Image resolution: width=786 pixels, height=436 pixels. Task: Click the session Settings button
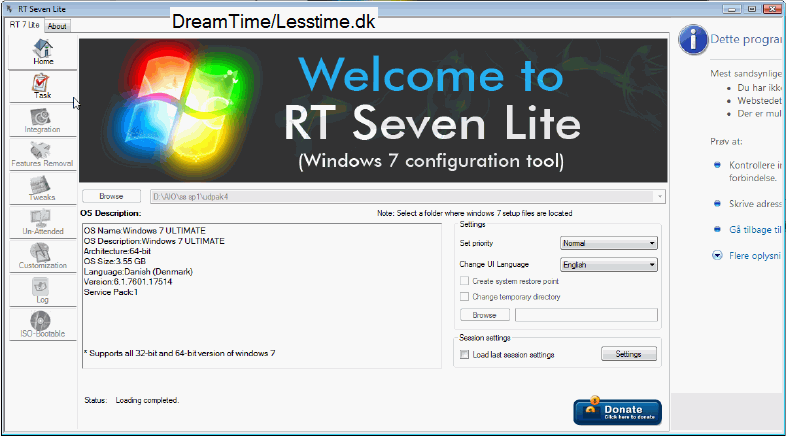629,354
